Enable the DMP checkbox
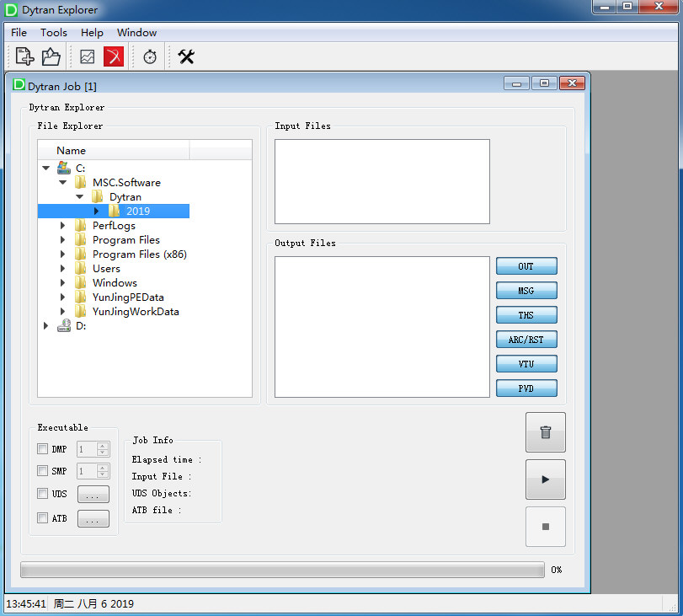This screenshot has width=683, height=616. [43, 449]
